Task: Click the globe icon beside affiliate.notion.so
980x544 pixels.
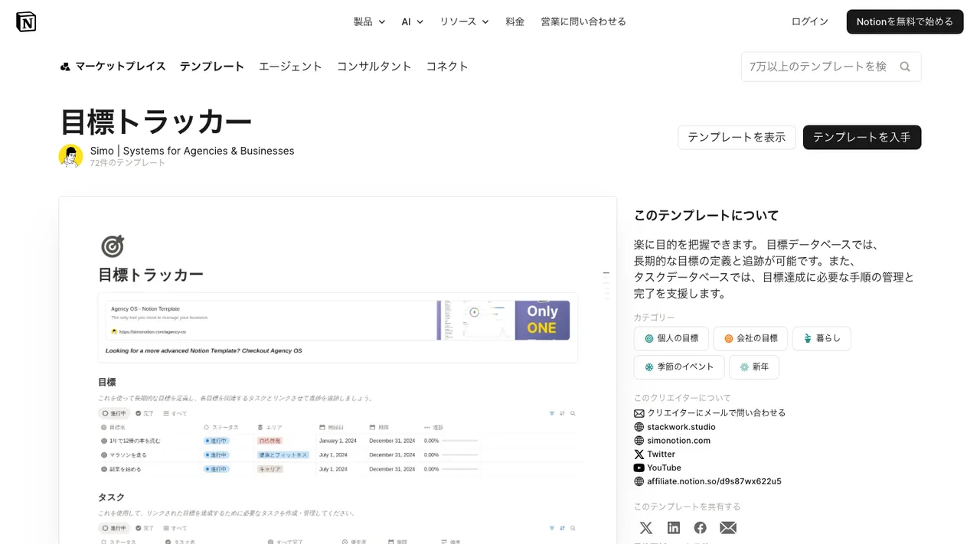Action: coord(639,481)
